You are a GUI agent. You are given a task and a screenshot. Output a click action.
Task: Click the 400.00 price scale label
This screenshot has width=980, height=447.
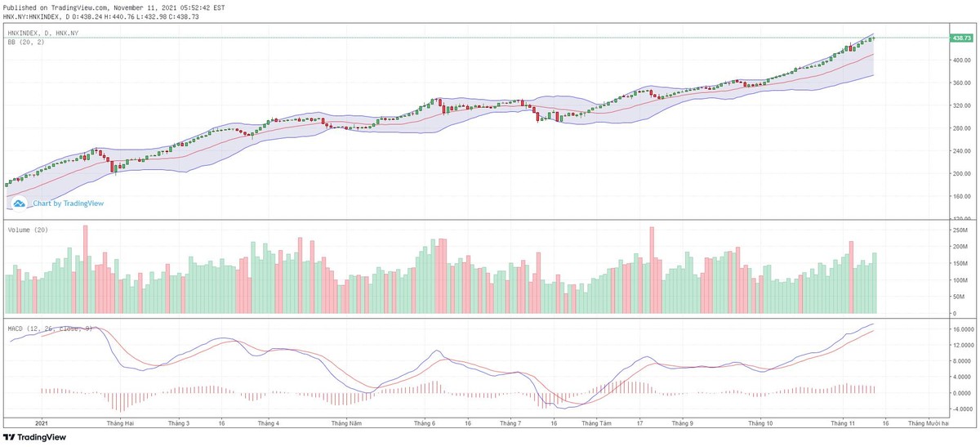click(x=960, y=60)
